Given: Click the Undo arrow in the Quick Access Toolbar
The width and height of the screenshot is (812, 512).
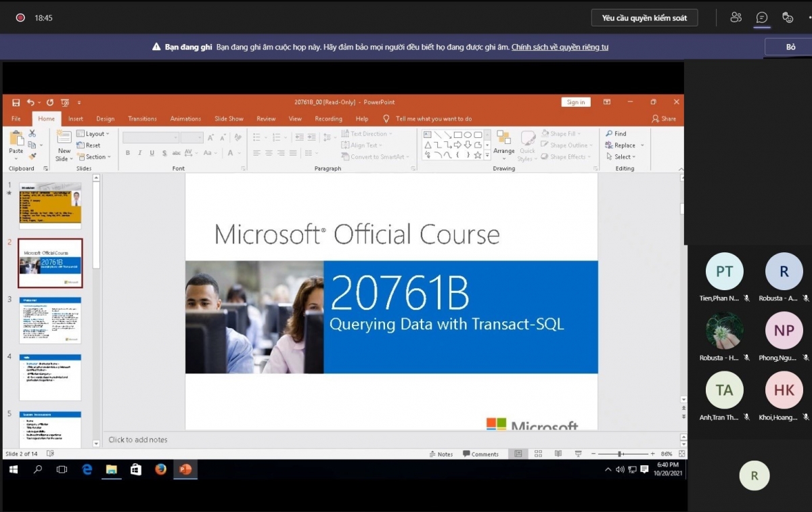Looking at the screenshot, I should [30, 102].
